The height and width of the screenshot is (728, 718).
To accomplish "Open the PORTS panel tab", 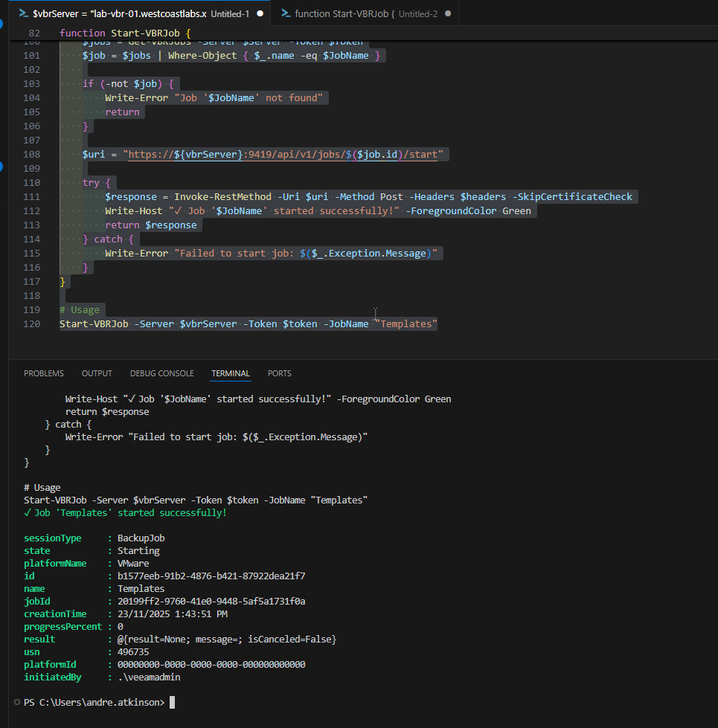I will (x=280, y=373).
